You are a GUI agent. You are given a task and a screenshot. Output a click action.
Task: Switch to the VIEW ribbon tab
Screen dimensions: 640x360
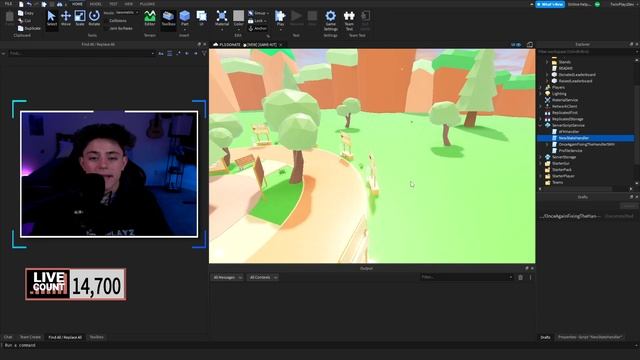click(129, 4)
